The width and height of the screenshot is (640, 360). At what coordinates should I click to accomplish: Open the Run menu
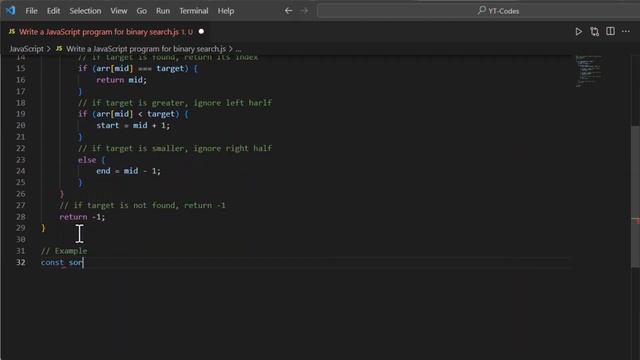coord(163,11)
